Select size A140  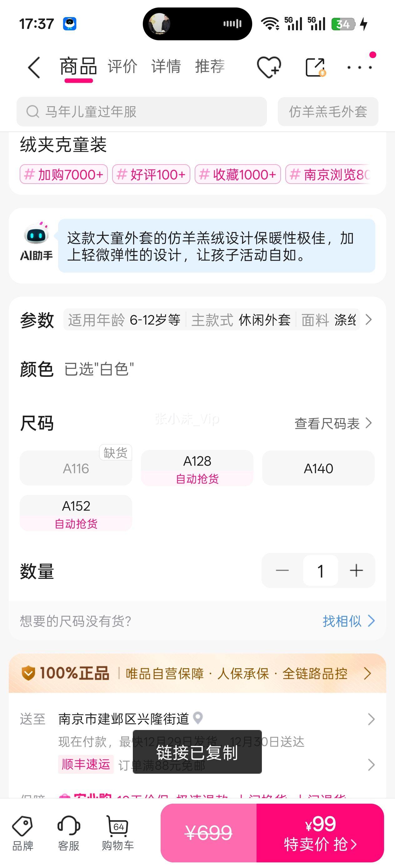click(x=318, y=468)
